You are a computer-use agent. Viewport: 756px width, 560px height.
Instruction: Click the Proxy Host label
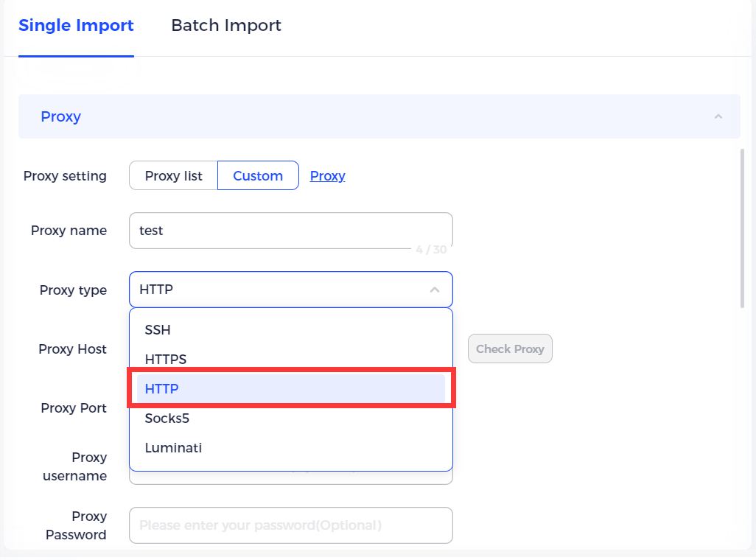coord(72,349)
